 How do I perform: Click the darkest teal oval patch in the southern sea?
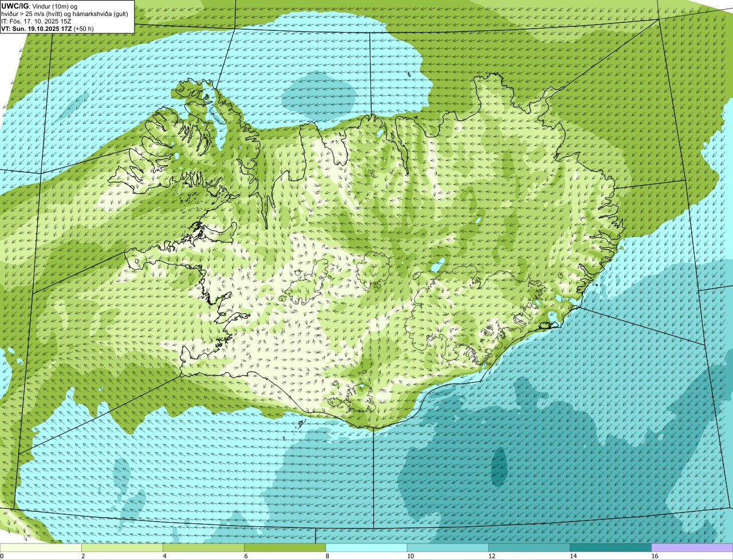point(499,467)
